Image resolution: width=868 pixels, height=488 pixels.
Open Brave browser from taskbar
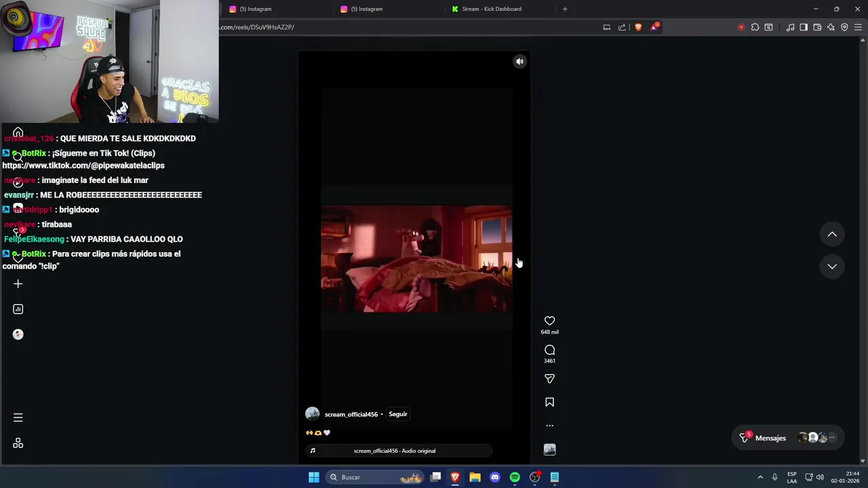(x=456, y=477)
